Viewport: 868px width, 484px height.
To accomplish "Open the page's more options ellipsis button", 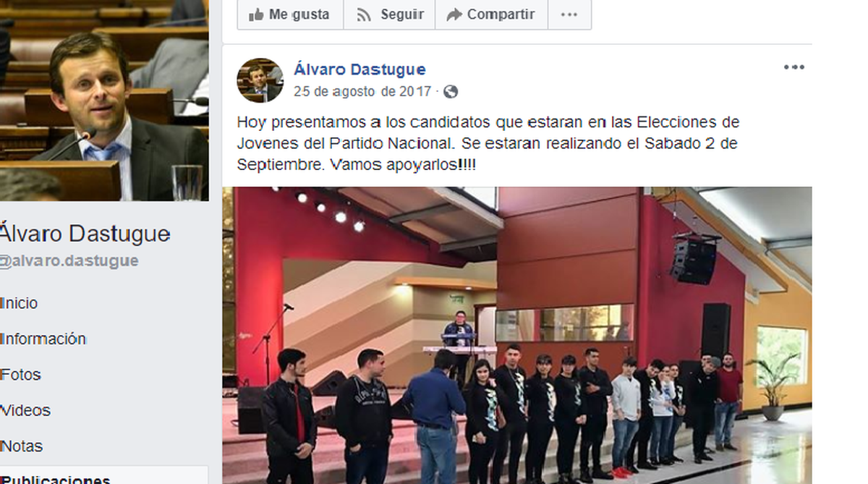I will [569, 14].
